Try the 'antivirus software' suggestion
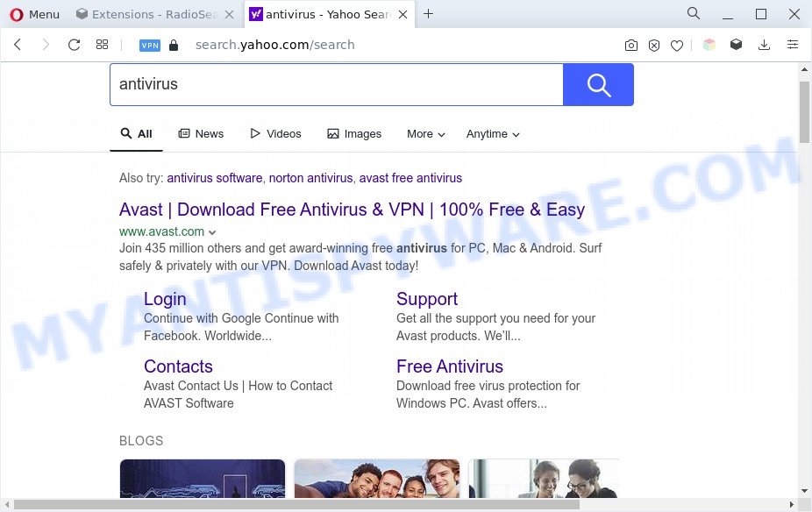Image resolution: width=812 pixels, height=512 pixels. tap(214, 178)
